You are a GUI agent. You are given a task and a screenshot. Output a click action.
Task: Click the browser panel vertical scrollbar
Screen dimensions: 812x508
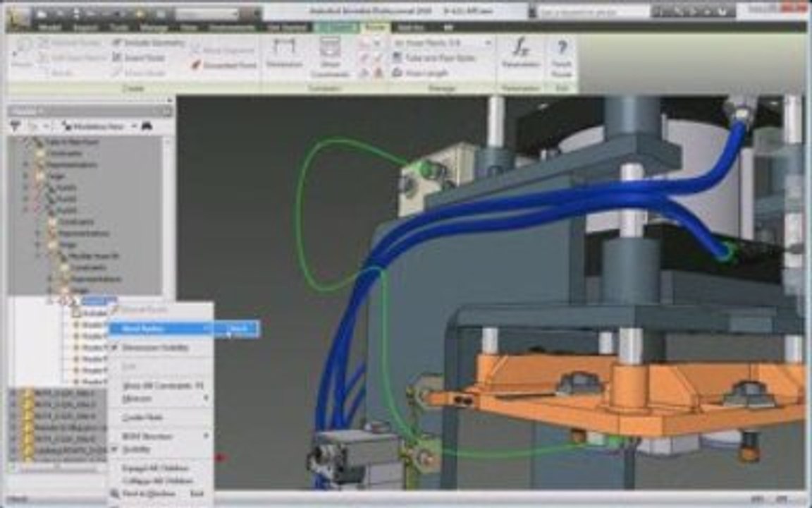point(167,218)
